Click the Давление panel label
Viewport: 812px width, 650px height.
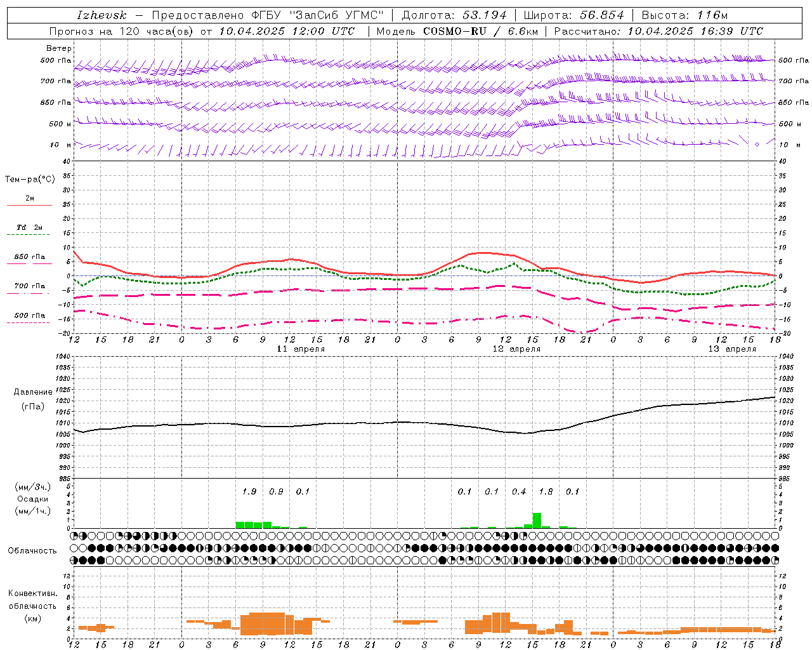click(33, 392)
